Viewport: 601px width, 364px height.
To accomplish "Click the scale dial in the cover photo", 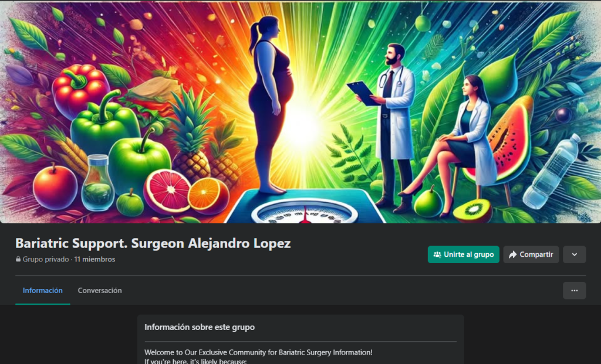I will [x=305, y=212].
